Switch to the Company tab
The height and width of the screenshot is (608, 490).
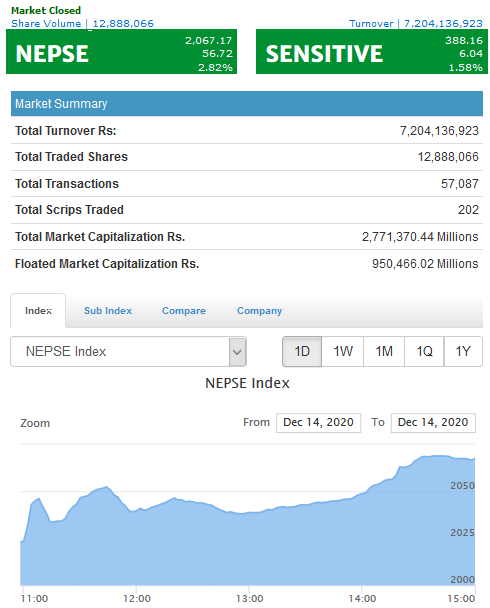pyautogui.click(x=259, y=311)
